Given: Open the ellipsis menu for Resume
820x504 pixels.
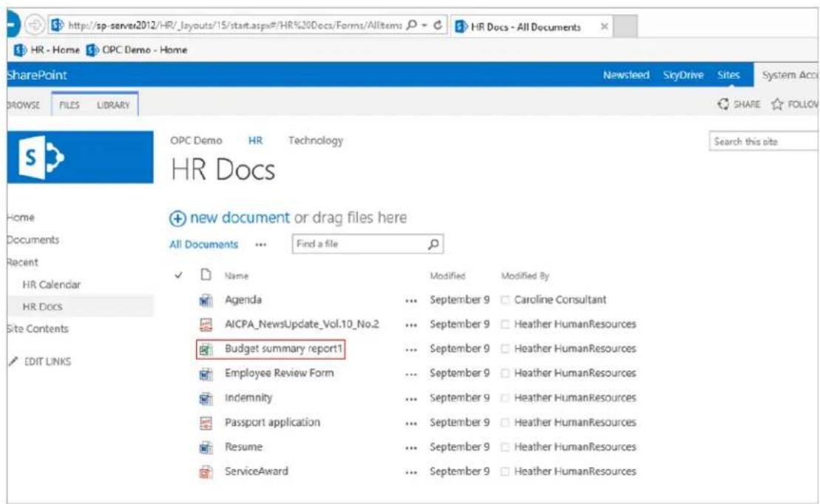Looking at the screenshot, I should [411, 449].
